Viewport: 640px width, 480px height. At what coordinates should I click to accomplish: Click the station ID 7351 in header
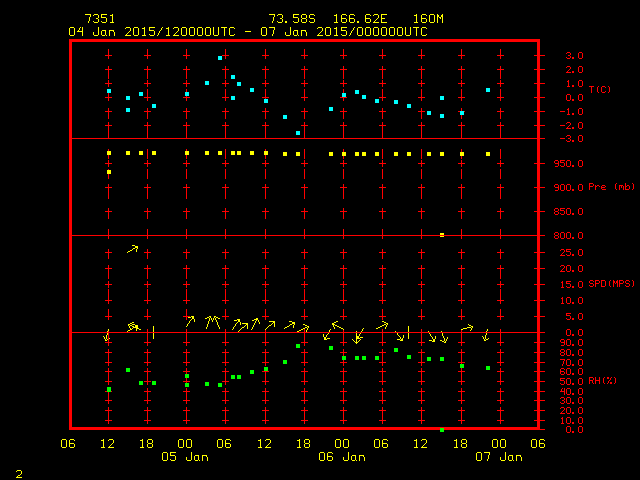point(100,19)
